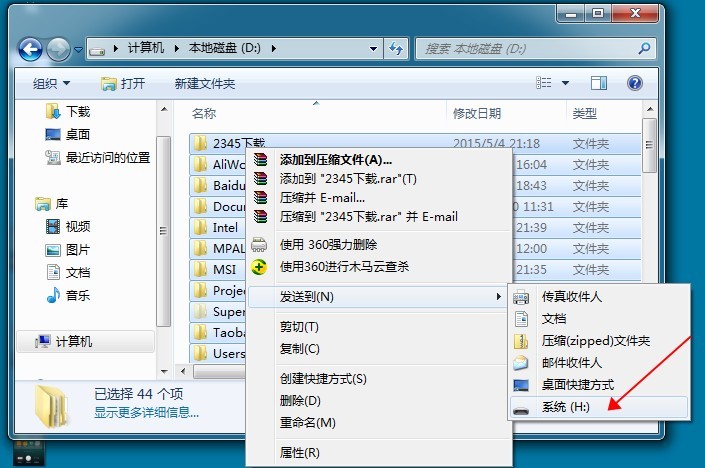The width and height of the screenshot is (705, 468).
Task: Select the MSI folder icon
Action: (200, 269)
